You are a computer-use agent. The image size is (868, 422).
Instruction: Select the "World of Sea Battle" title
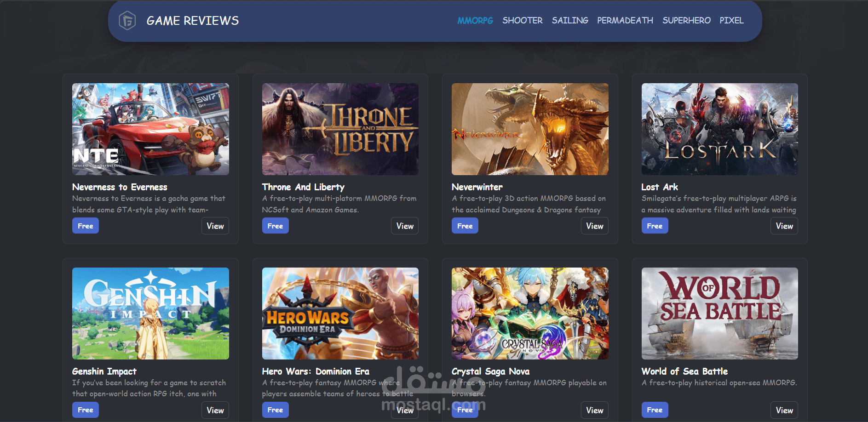(684, 371)
